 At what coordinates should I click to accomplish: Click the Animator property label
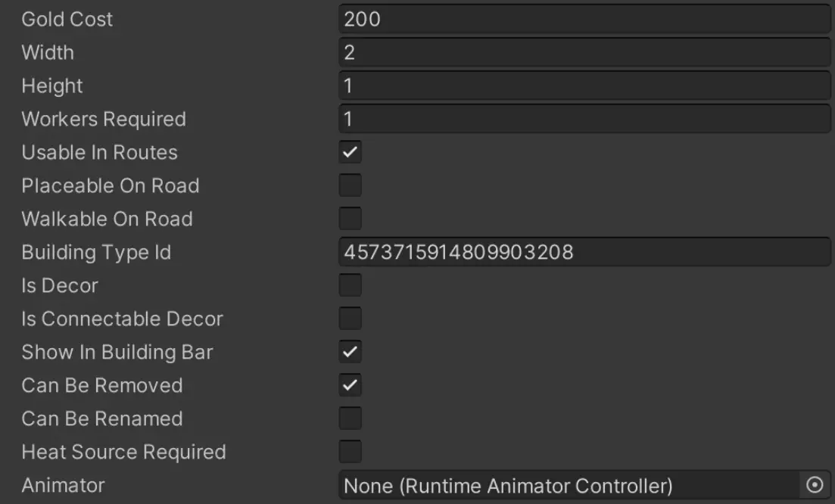(x=64, y=485)
